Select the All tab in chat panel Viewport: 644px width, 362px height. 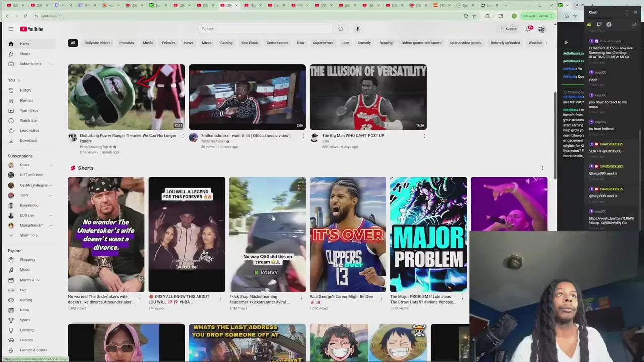pyautogui.click(x=589, y=24)
